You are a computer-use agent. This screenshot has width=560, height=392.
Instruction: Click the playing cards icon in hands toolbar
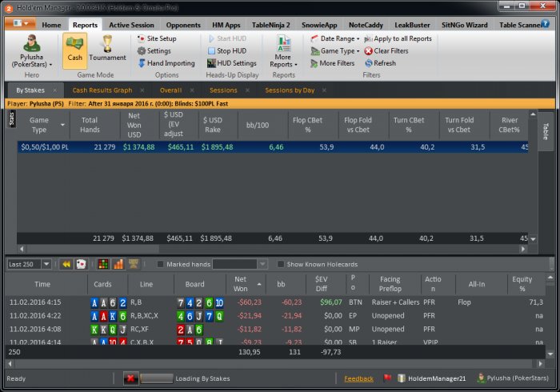pyautogui.click(x=81, y=264)
